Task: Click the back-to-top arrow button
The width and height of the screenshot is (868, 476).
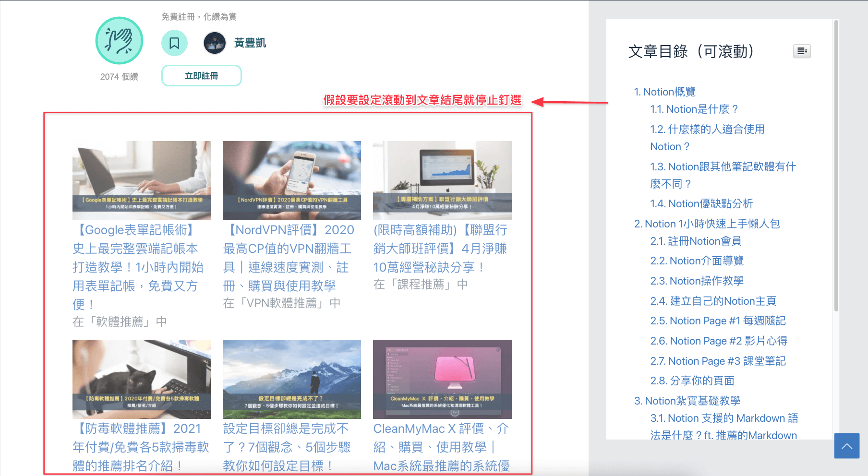Action: (847, 446)
